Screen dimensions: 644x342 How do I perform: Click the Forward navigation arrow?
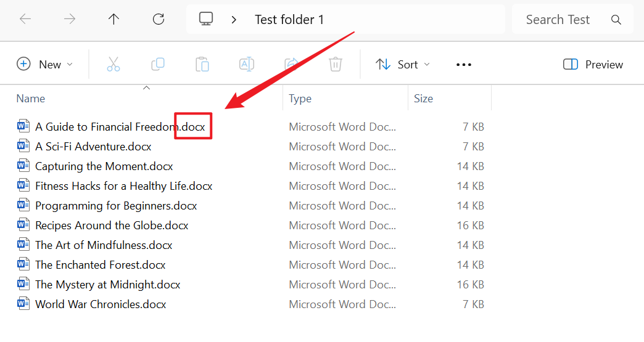70,19
